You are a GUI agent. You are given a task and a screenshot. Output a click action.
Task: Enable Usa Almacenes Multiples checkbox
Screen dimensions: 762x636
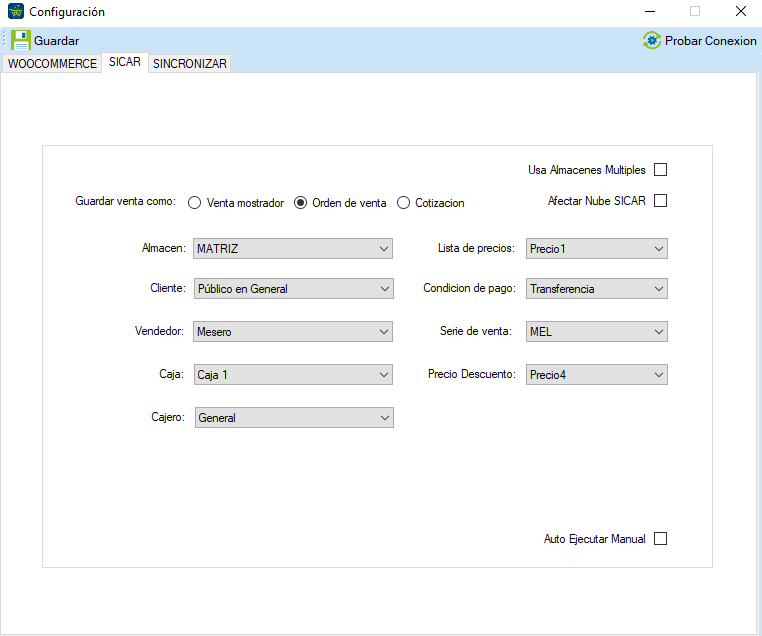(660, 170)
